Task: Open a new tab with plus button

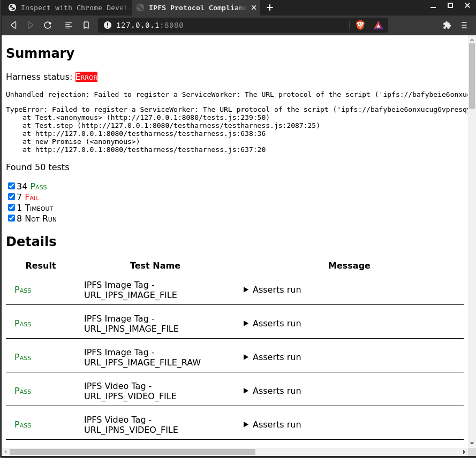Action: [x=269, y=7]
